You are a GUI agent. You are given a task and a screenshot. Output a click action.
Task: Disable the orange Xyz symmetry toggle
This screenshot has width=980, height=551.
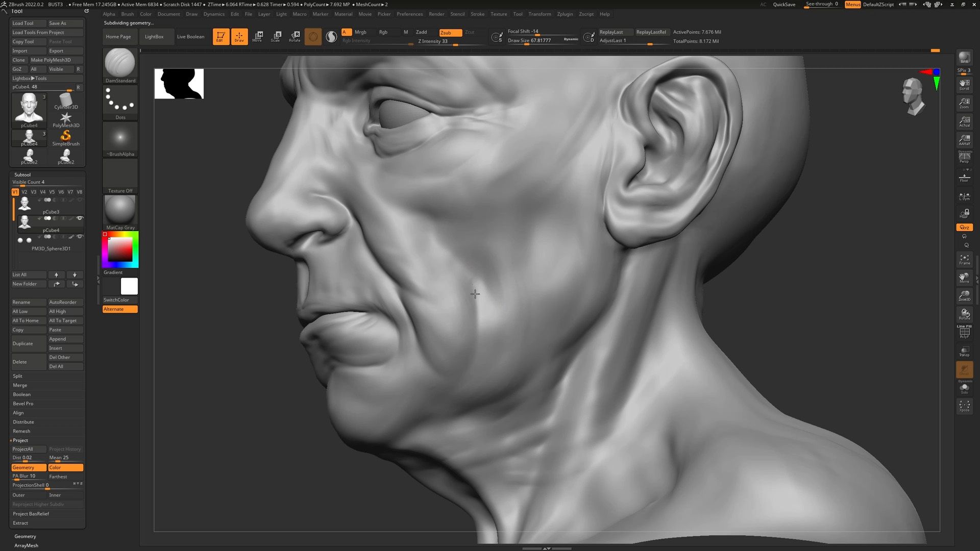pyautogui.click(x=964, y=227)
